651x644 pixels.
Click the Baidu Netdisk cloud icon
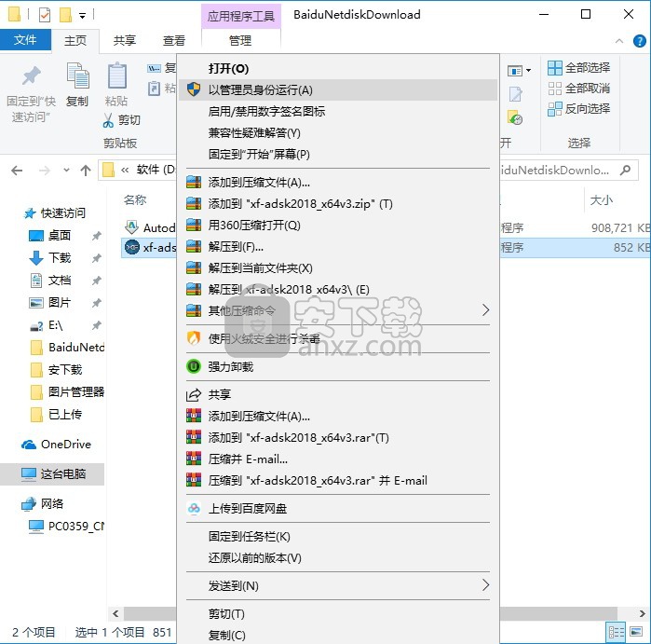(x=194, y=508)
